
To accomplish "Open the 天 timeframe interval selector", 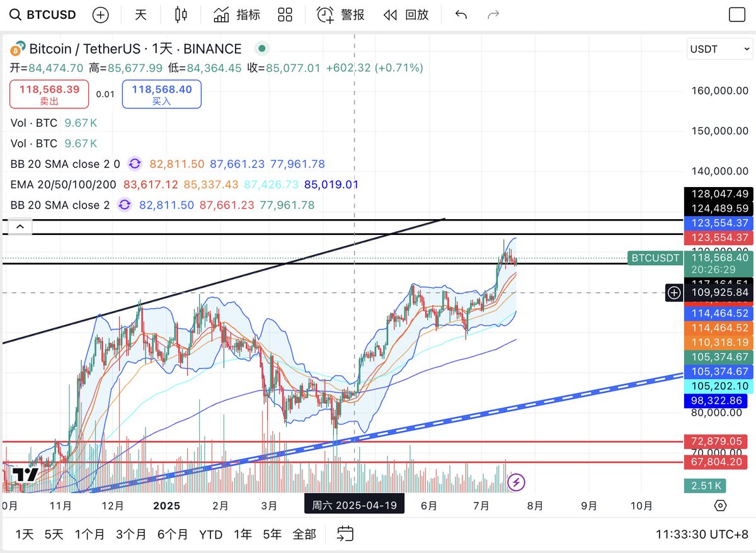I will point(140,14).
